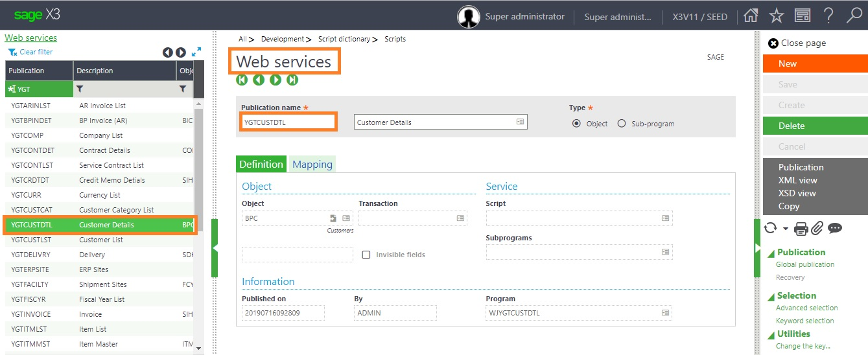Open Keyword selection link

point(805,321)
